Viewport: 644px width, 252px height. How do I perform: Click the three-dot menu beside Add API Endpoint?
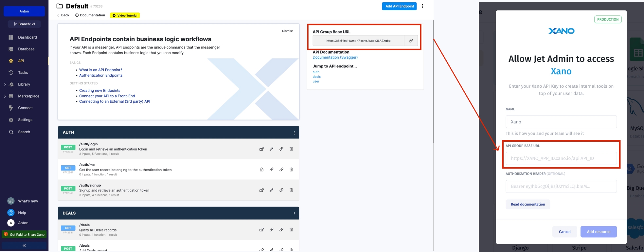coord(422,6)
